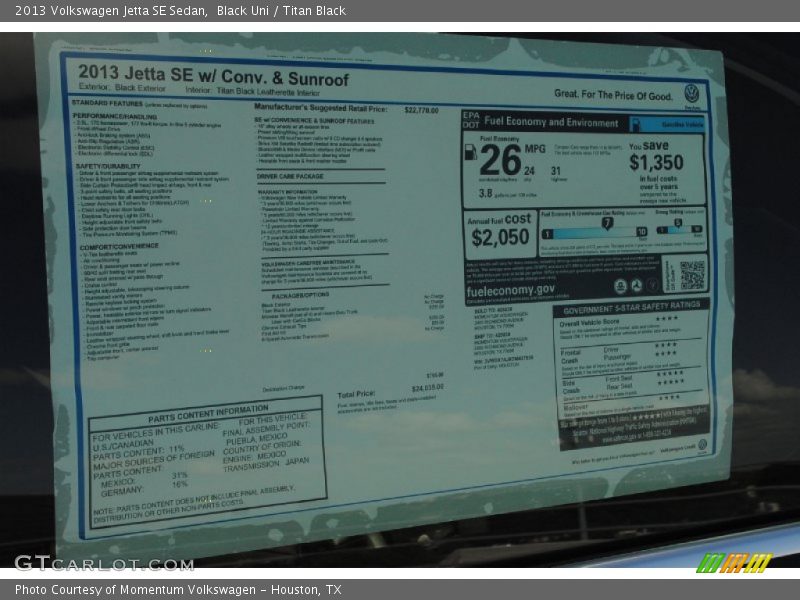Screen dimensions: 800x600
Task: Click the fueleconomy.gov web address
Action: tap(510, 290)
